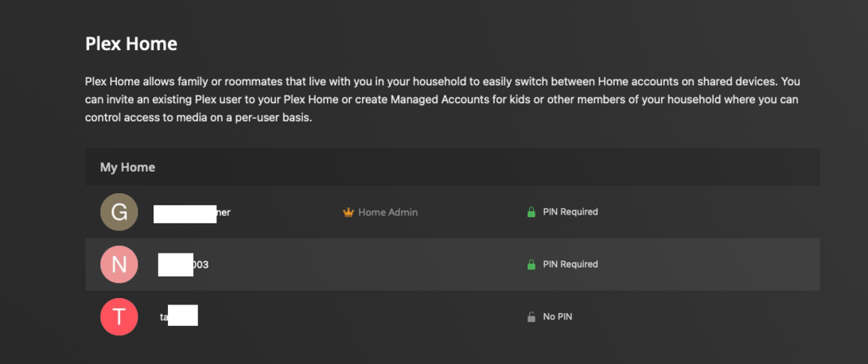Click the green lock icon in the Home Admin row
The image size is (868, 364).
[531, 212]
